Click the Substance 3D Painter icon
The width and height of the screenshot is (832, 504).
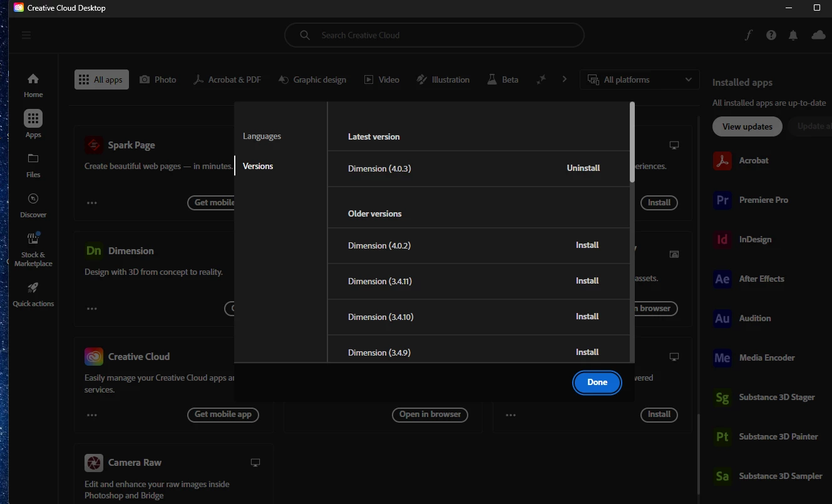tap(722, 436)
